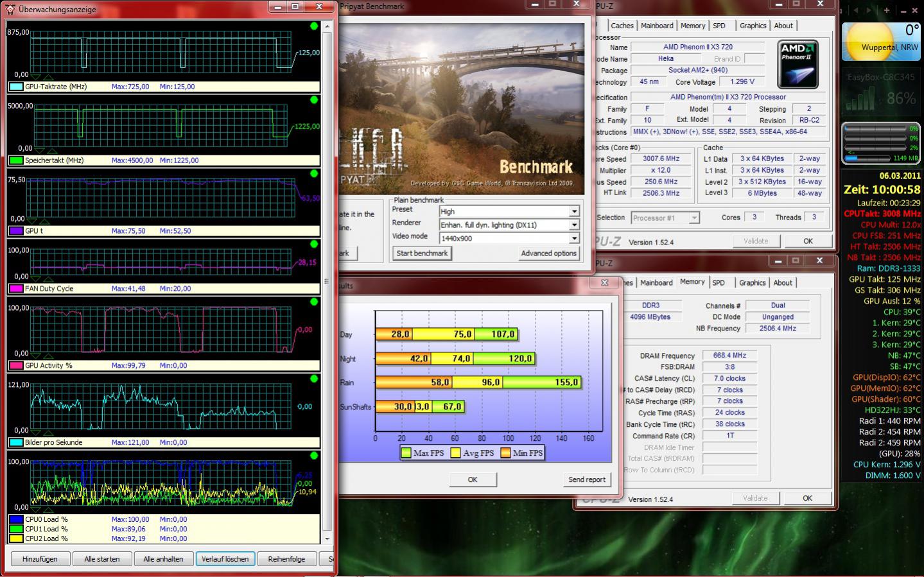Switch to Graphics tab in lower CPU-Z
Screen dimensions: 924x577
[x=752, y=282]
